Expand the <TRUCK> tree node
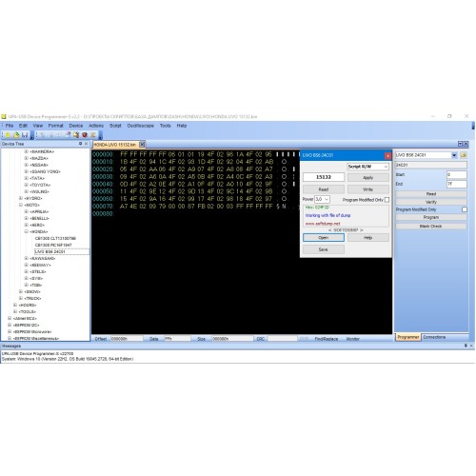This screenshot has height=476, width=476. 21,298
